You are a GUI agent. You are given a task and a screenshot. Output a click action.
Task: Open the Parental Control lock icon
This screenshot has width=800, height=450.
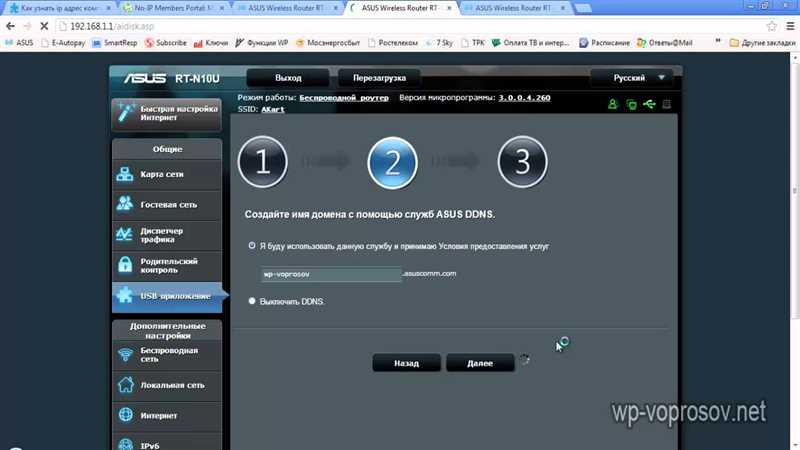[125, 265]
